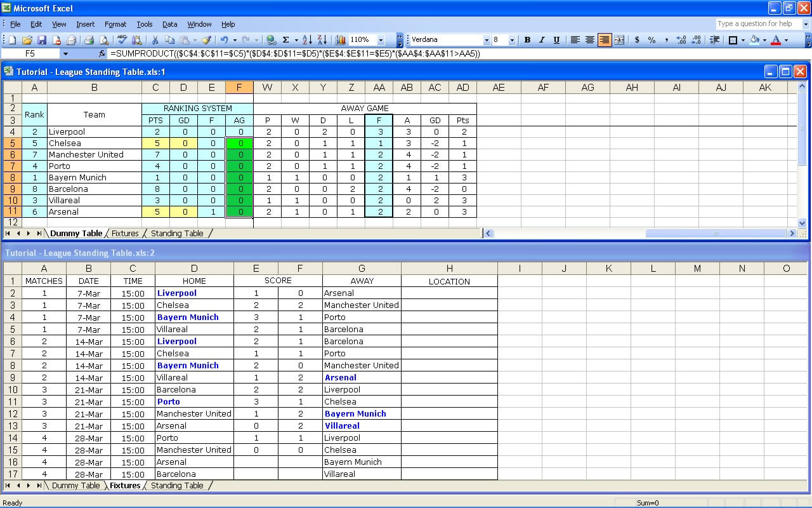Image resolution: width=812 pixels, height=508 pixels.
Task: Click the AutoSum sigma icon
Action: click(x=286, y=40)
